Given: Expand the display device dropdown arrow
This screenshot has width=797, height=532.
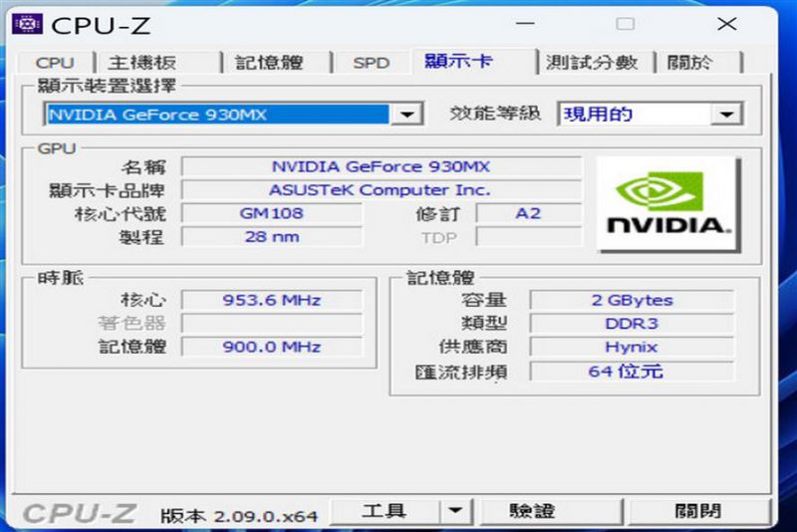Looking at the screenshot, I should tap(406, 115).
